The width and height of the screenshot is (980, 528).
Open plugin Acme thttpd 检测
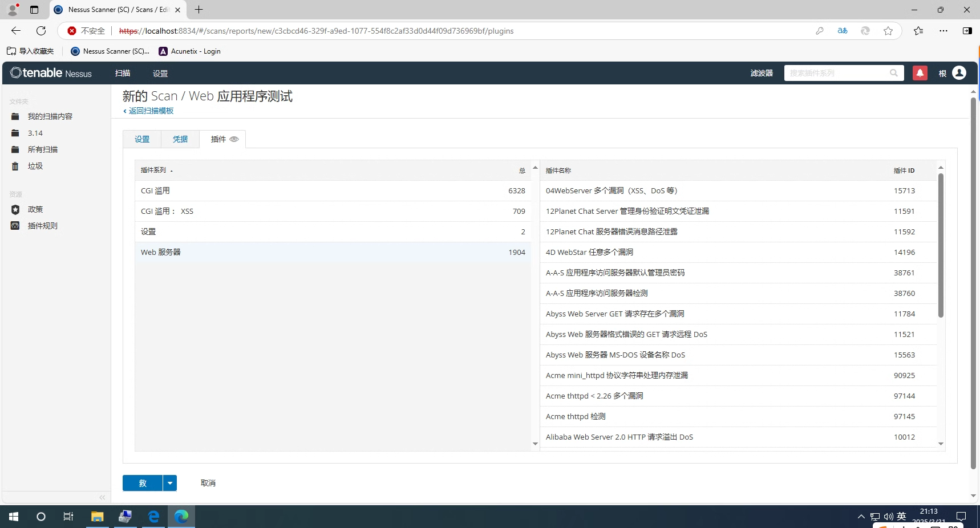pos(738,416)
